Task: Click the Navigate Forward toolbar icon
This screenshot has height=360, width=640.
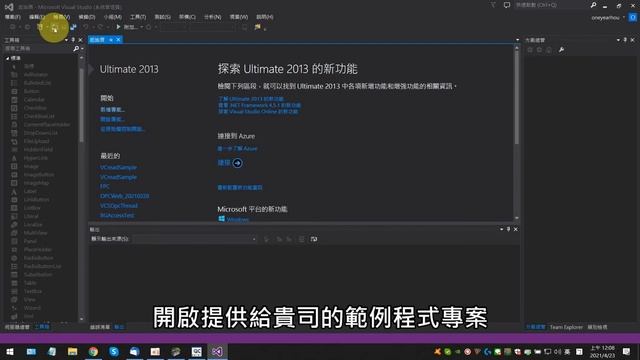Action: [27, 27]
